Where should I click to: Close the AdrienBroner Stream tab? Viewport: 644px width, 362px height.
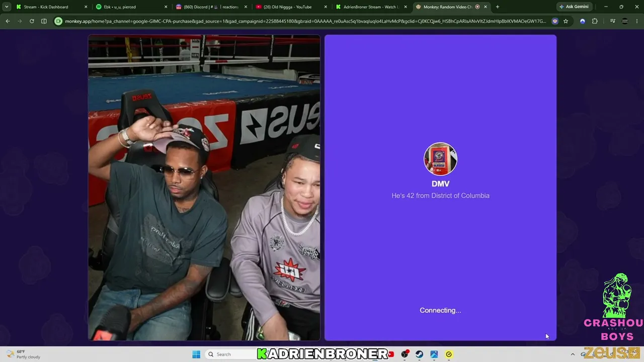406,7
